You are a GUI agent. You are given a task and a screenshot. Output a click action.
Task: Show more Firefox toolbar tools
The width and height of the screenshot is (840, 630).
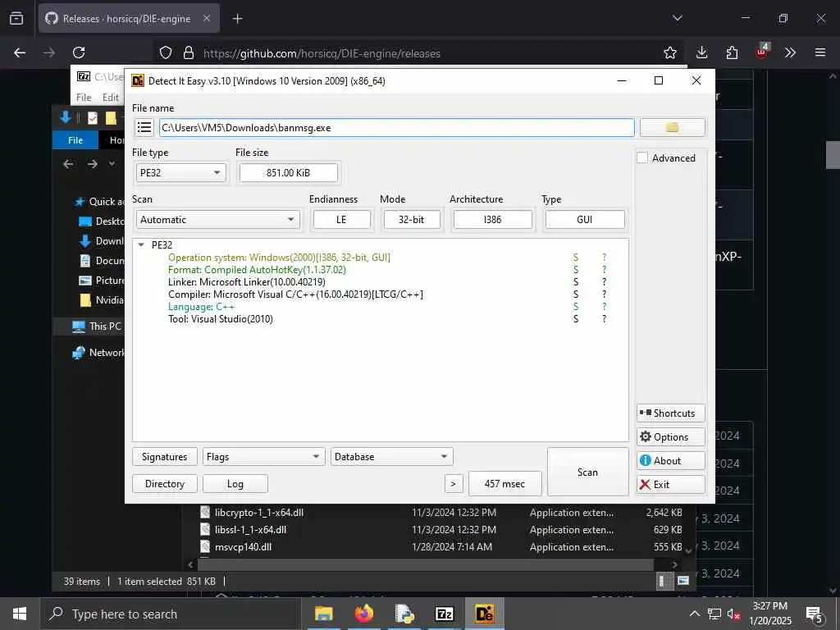(790, 52)
